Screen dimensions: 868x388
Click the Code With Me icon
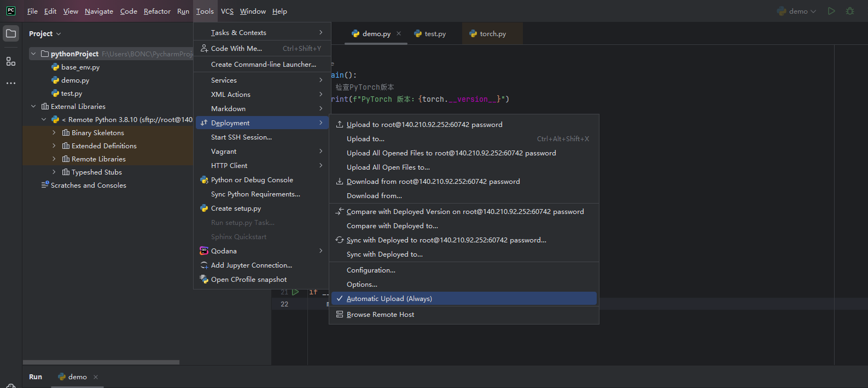[x=204, y=48]
